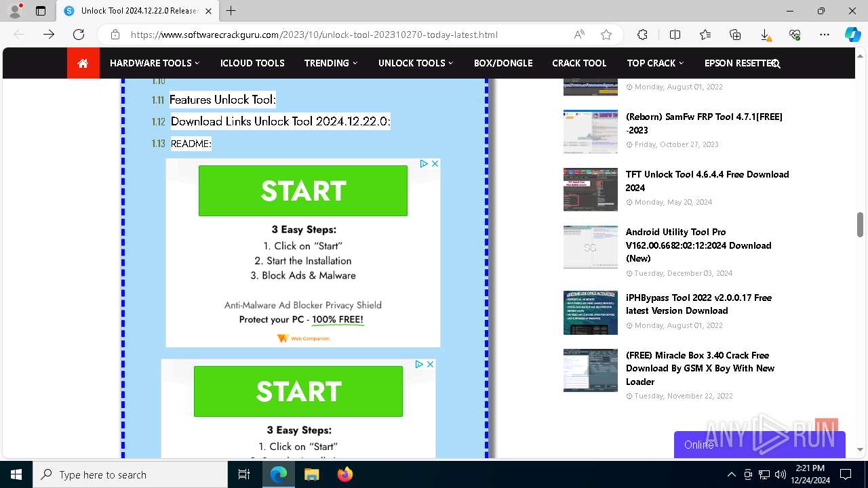This screenshot has height=488, width=868.
Task: Open Android Utility Tool Pro V162 post
Action: point(698,245)
